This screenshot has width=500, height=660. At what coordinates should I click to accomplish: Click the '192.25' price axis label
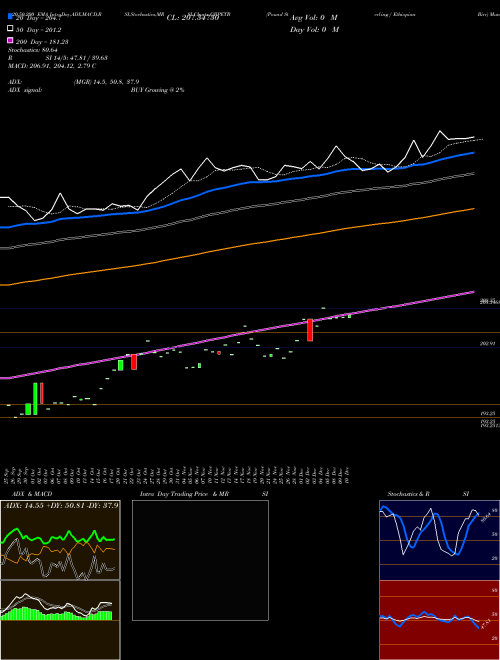(488, 414)
